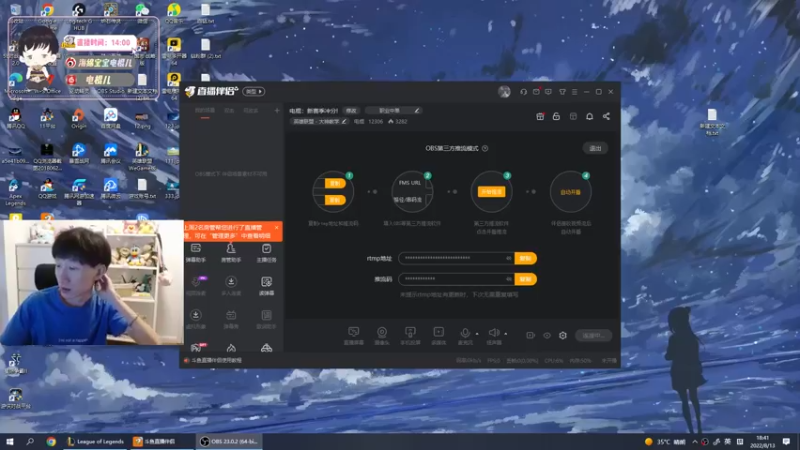Open the danmaku show TV icon tool
The image size is (800, 450).
coord(231,319)
